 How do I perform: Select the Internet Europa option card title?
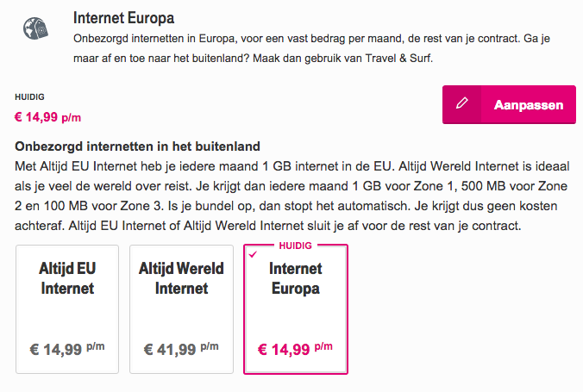pyautogui.click(x=296, y=278)
